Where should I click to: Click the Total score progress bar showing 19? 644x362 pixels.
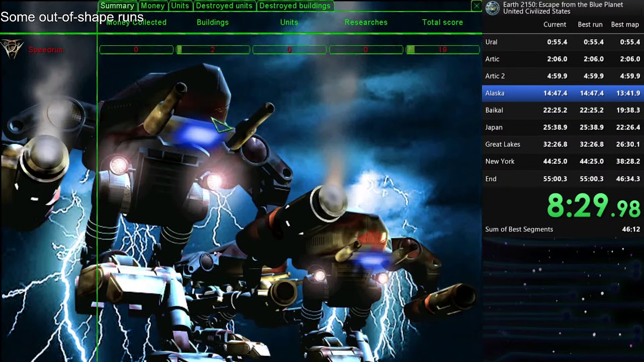pyautogui.click(x=443, y=50)
